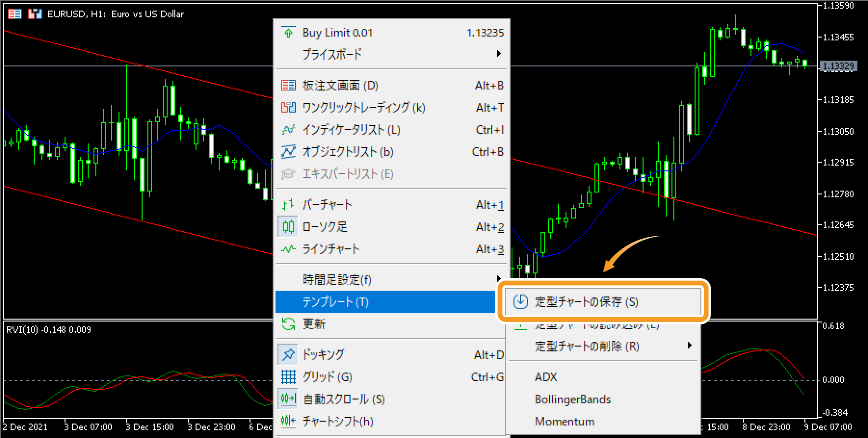Switch chart to バーチャート
This screenshot has height=438, width=868.
[x=391, y=205]
